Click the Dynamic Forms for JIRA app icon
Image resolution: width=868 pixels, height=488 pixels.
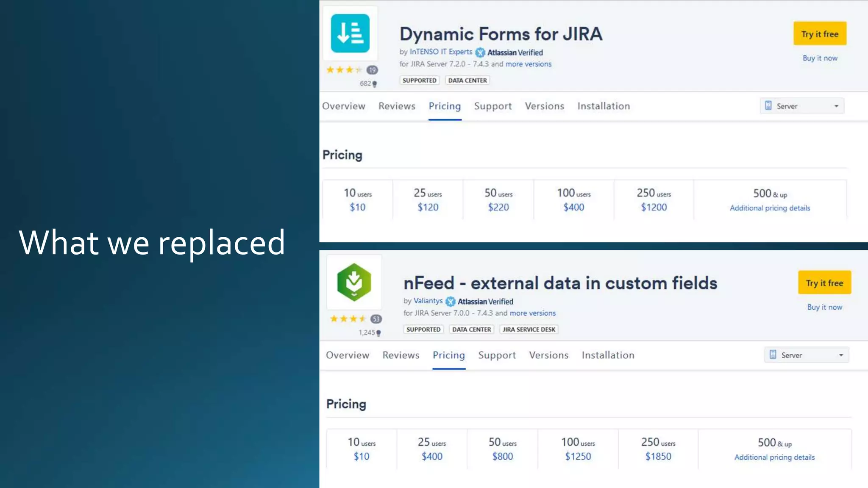350,33
